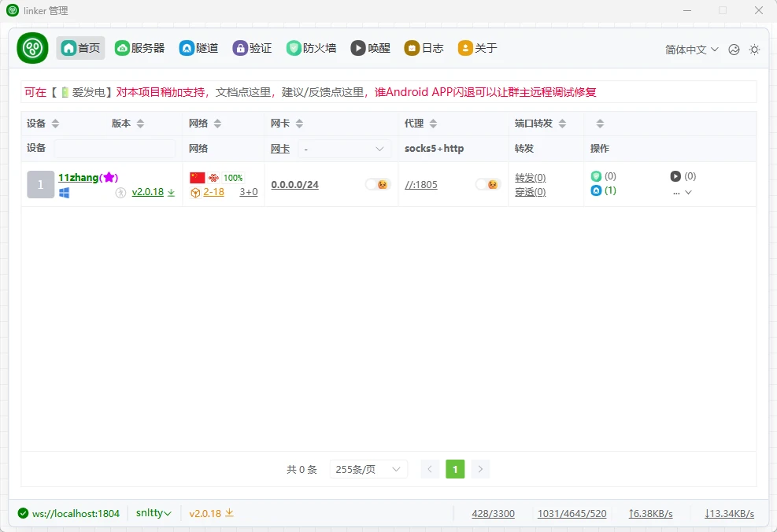Screen dimensions: 777x532
Task: Open the //:1805 proxy link
Action: coord(421,185)
